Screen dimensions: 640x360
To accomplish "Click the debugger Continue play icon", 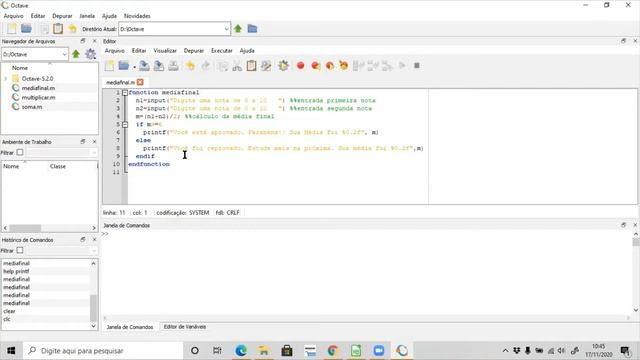I will [402, 66].
